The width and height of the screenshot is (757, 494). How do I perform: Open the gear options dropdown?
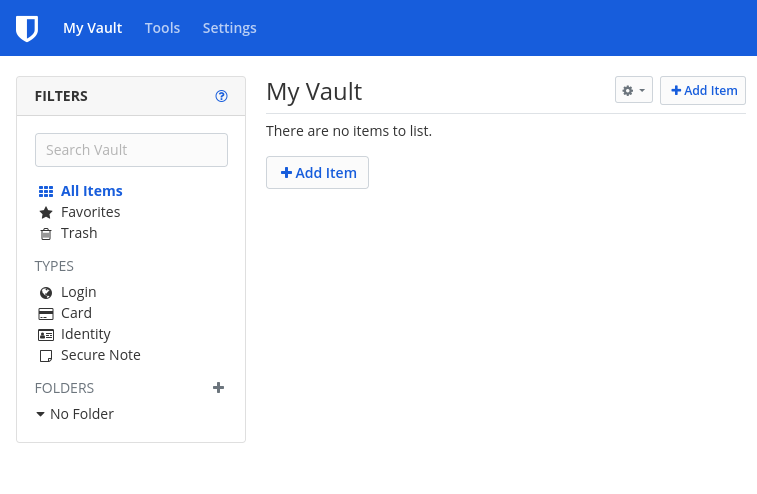pyautogui.click(x=633, y=90)
